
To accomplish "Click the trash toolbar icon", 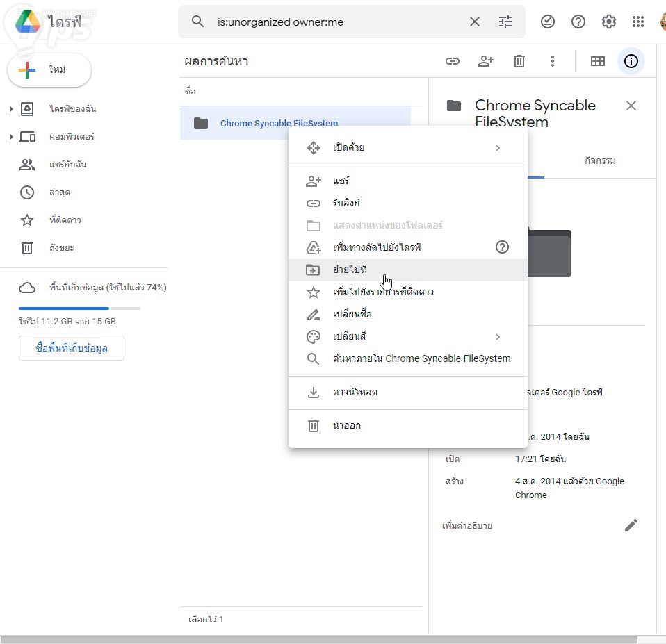I will coord(519,61).
